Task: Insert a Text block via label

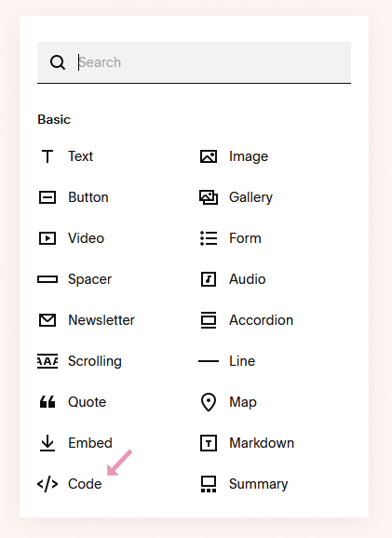Action: tap(81, 156)
